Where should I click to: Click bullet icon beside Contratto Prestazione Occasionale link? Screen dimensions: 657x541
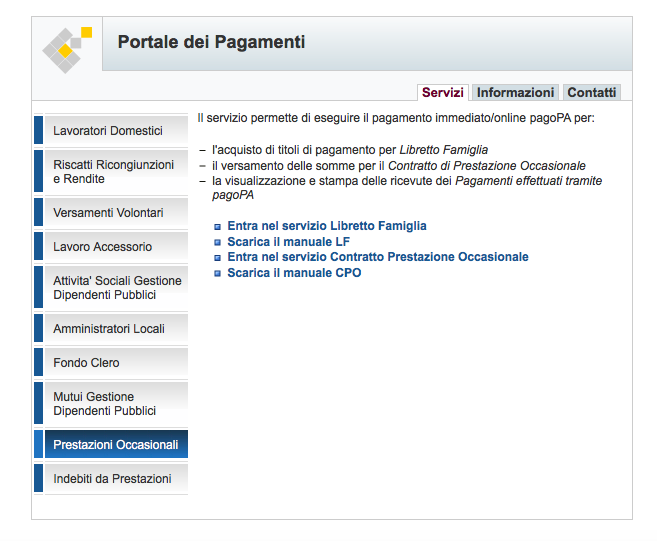tap(217, 258)
